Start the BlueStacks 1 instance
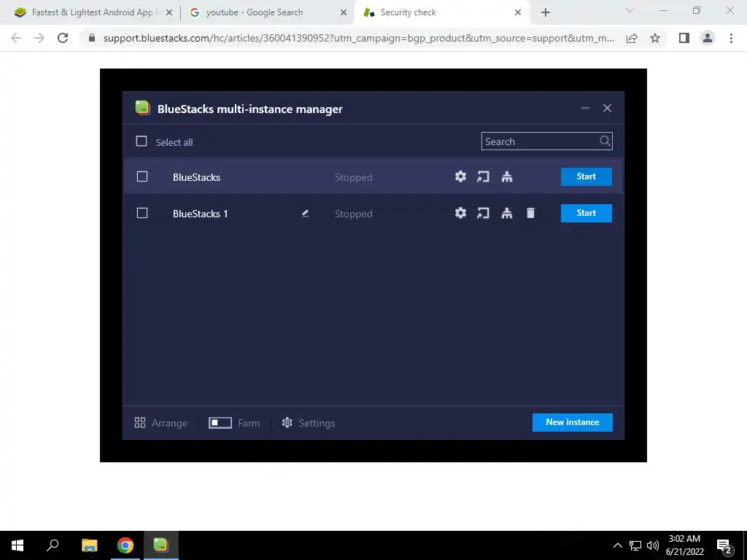 [x=586, y=213]
